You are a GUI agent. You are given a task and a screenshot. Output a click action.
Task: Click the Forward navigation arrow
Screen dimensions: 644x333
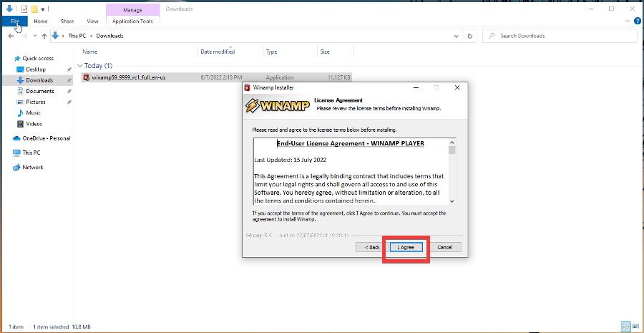click(x=24, y=36)
